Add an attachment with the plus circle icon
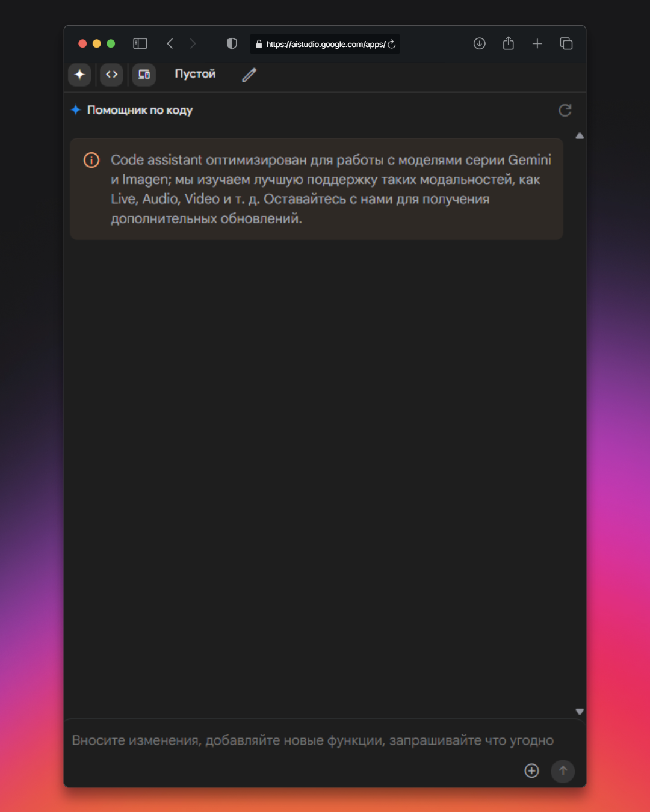650x812 pixels. coord(531,770)
